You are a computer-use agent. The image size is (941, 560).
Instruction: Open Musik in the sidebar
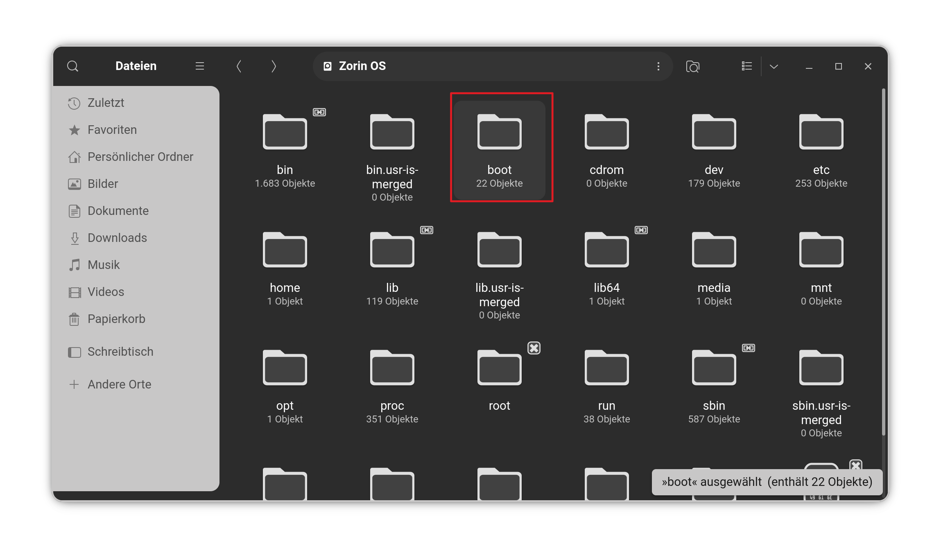136,265
